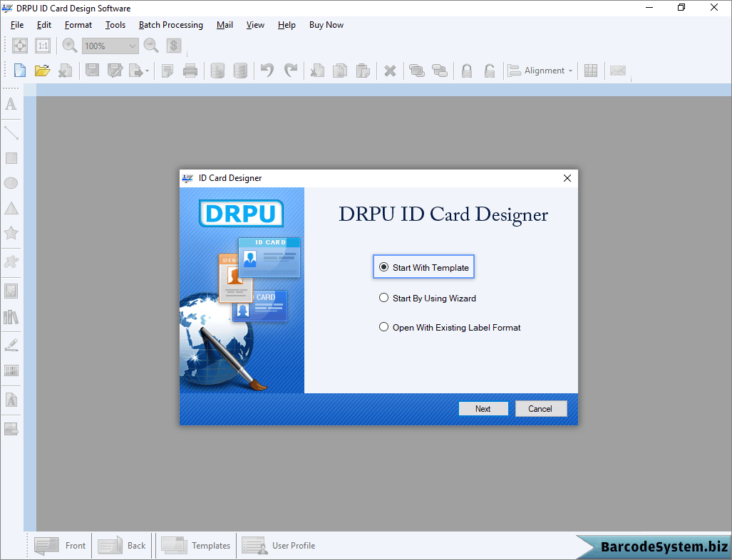Switch to the Front card side
This screenshot has width=732, height=560.
click(x=60, y=546)
